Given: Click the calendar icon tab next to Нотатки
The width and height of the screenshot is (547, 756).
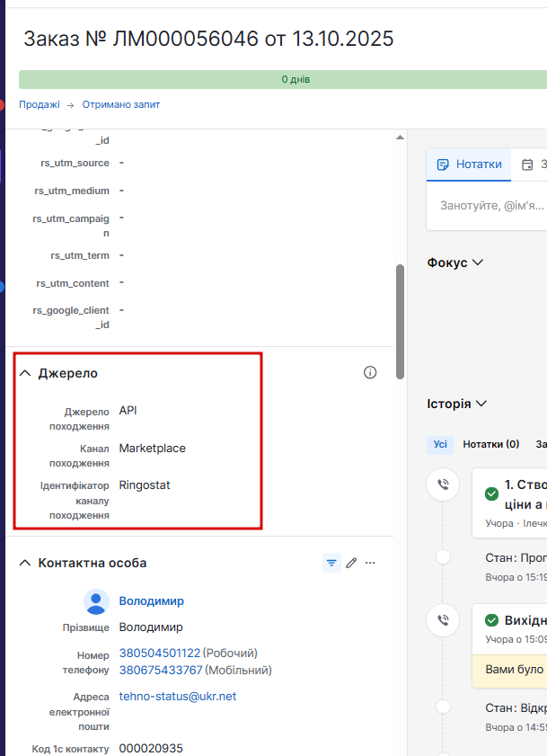Looking at the screenshot, I should 527,165.
